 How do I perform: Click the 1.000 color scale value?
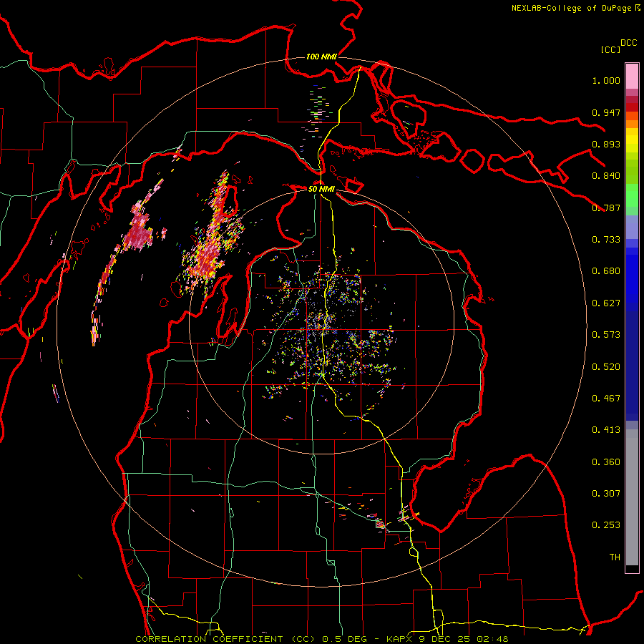point(606,80)
